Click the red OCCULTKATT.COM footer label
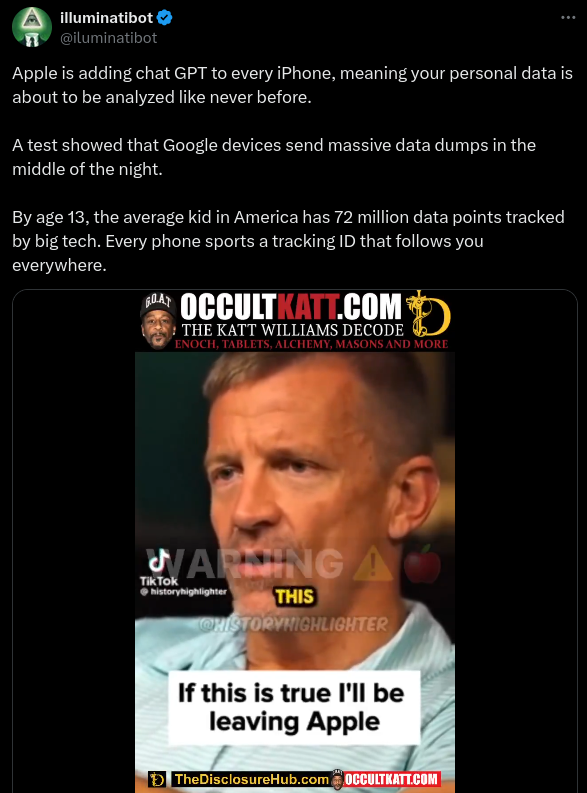This screenshot has height=793, width=587. tap(391, 779)
